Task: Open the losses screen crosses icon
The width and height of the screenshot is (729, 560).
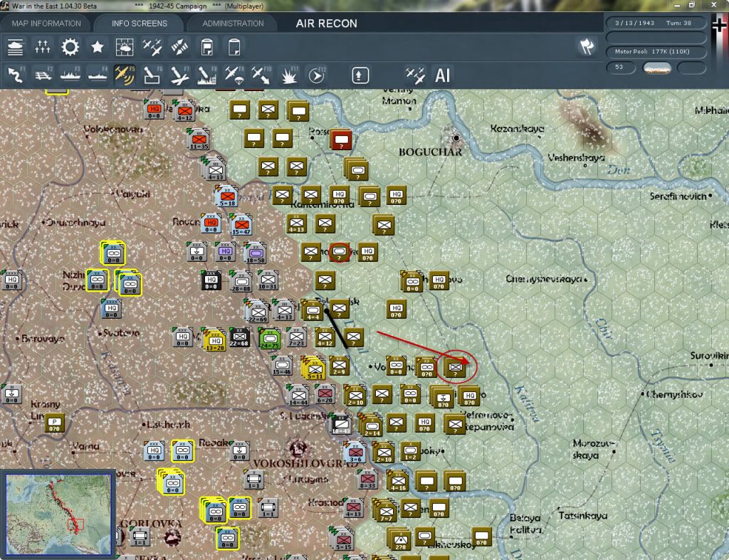Action: [x=42, y=47]
